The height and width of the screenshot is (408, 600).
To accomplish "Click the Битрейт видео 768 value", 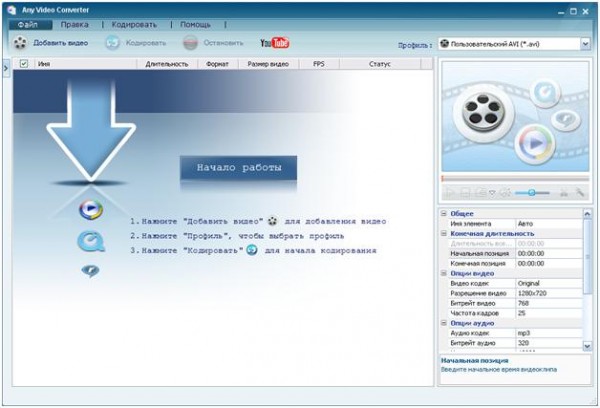I will (x=549, y=303).
